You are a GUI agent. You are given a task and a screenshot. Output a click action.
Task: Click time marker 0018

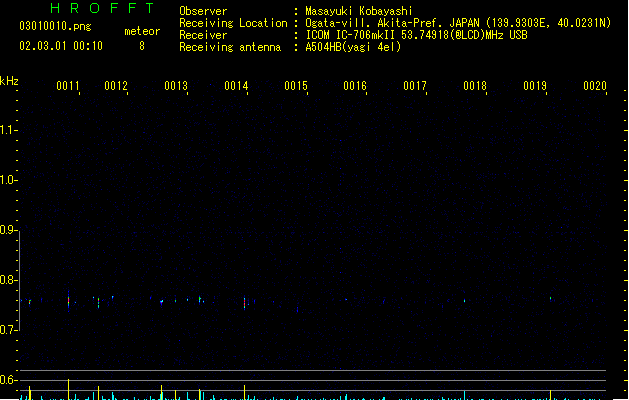pyautogui.click(x=475, y=86)
